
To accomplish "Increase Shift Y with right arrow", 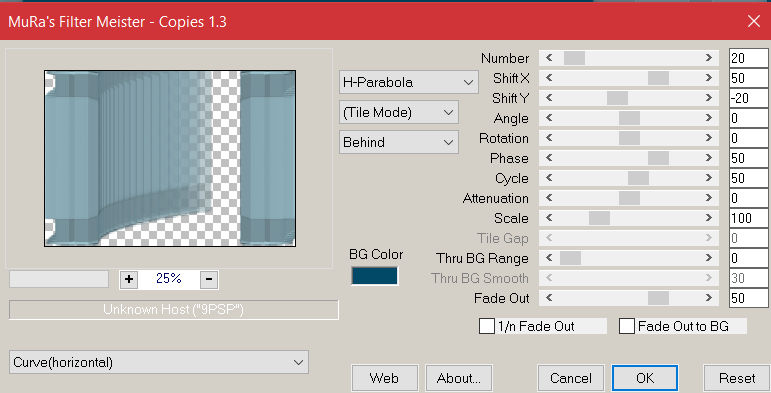I will (x=709, y=98).
